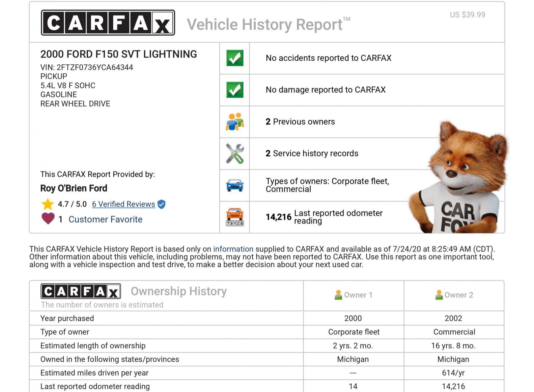Image resolution: width=534 pixels, height=392 pixels.
Task: Click the '4.7 / 5.0' rating text
Action: (72, 204)
